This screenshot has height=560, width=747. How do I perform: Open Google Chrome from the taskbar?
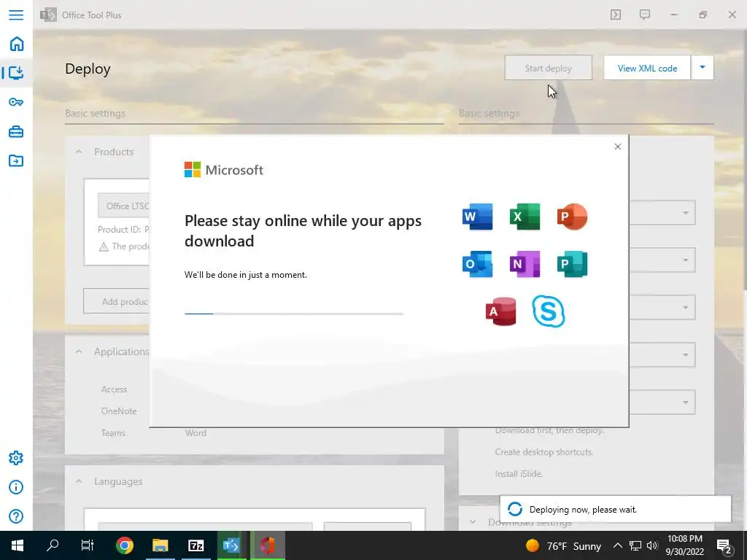click(x=124, y=545)
